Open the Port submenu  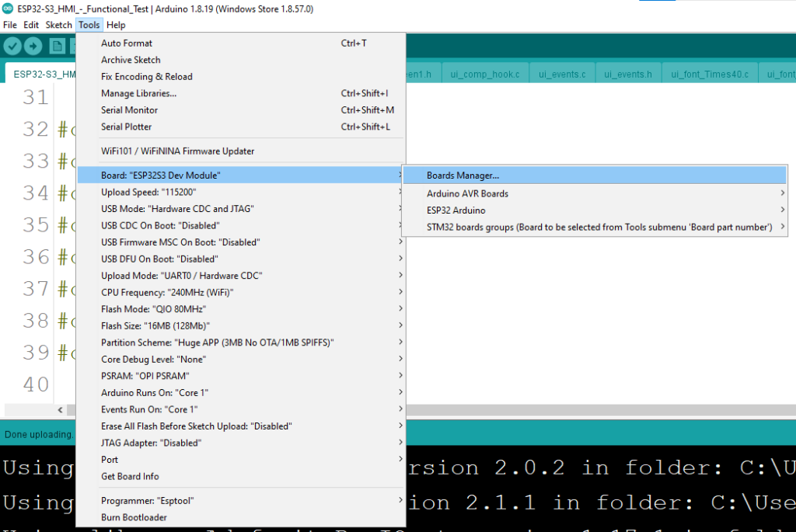pos(110,460)
